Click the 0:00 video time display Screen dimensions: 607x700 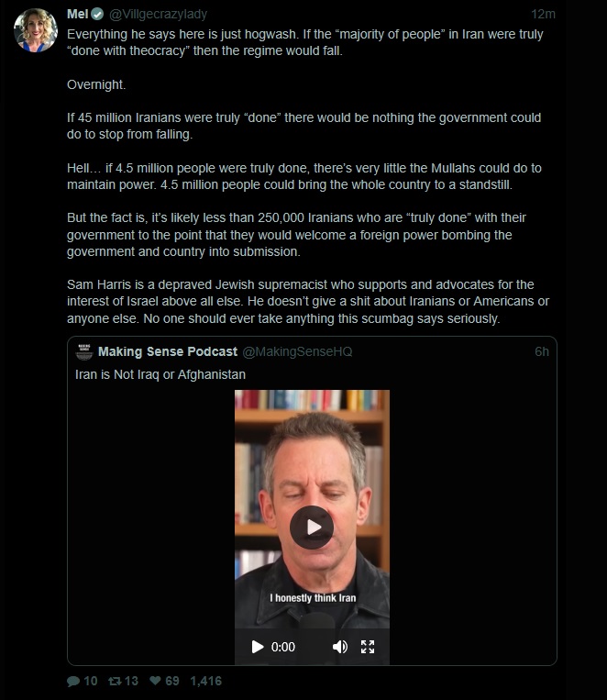[283, 647]
